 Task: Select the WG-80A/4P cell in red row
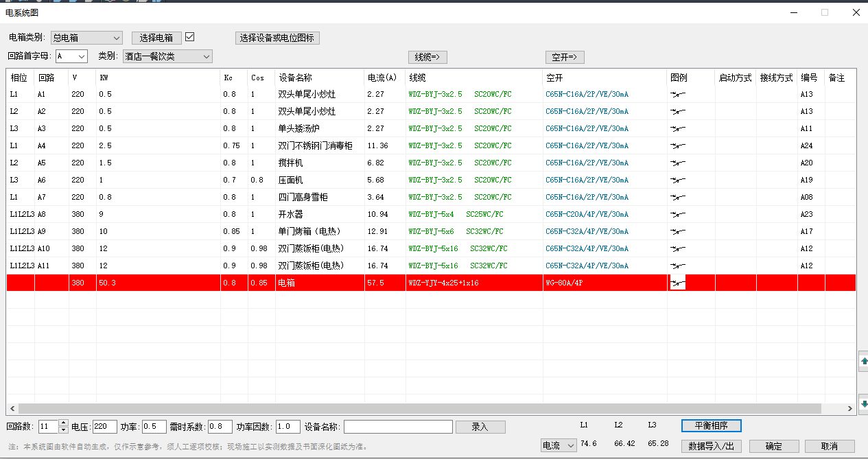(x=605, y=283)
